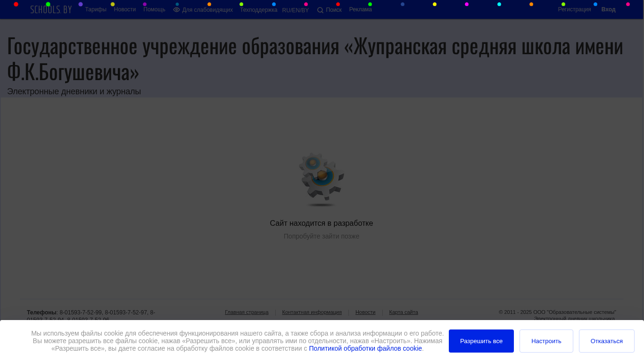
Task: Open Политикой обработки файлов cookie link
Action: pos(365,348)
